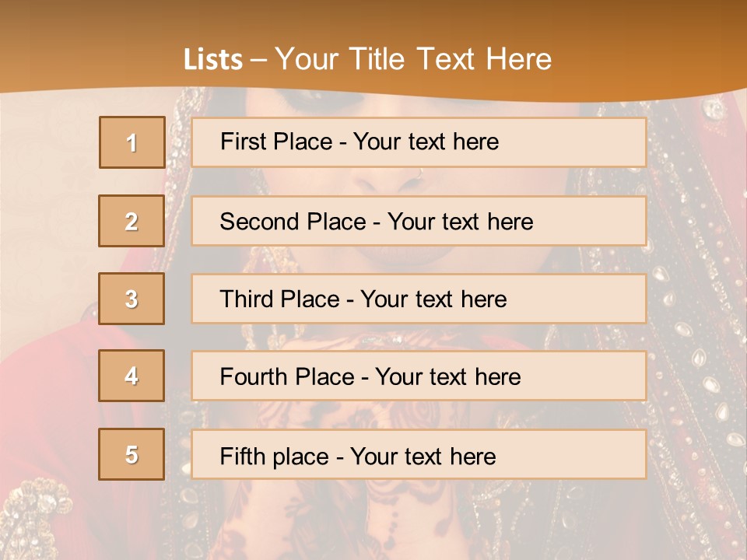747x560 pixels.
Task: Click "Your text here" in the Second Place row
Action: coord(460,222)
